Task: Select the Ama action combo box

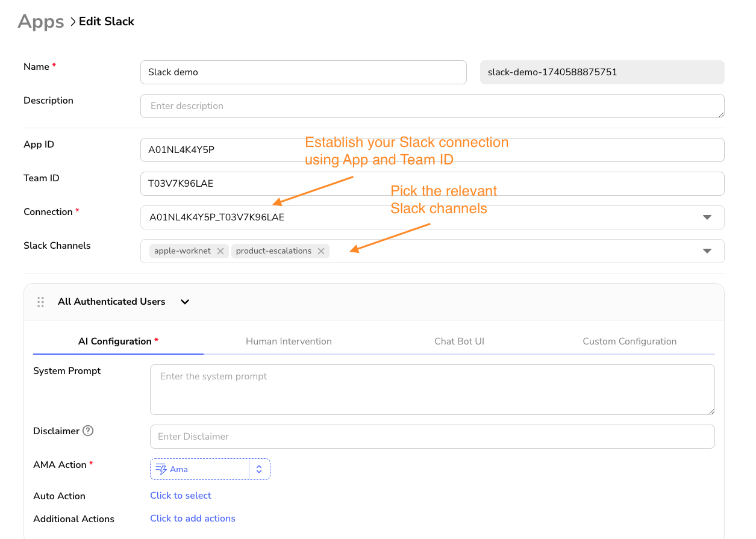Action: pos(210,469)
